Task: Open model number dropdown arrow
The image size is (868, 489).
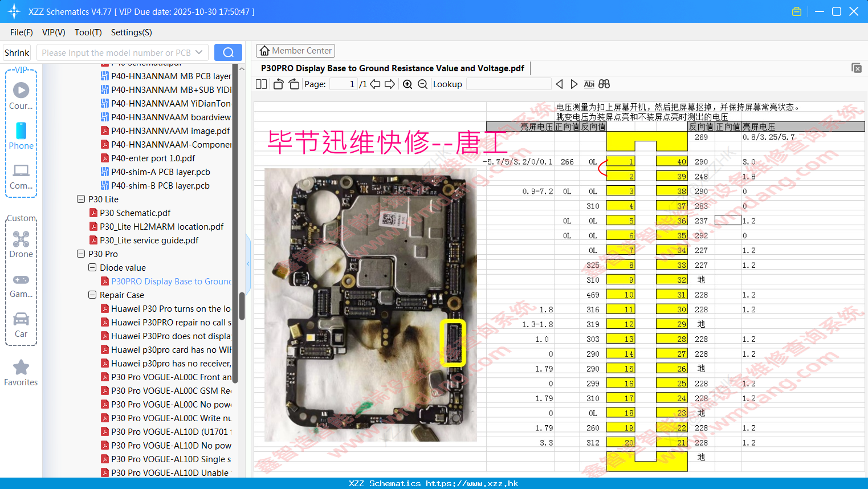Action: pyautogui.click(x=199, y=52)
